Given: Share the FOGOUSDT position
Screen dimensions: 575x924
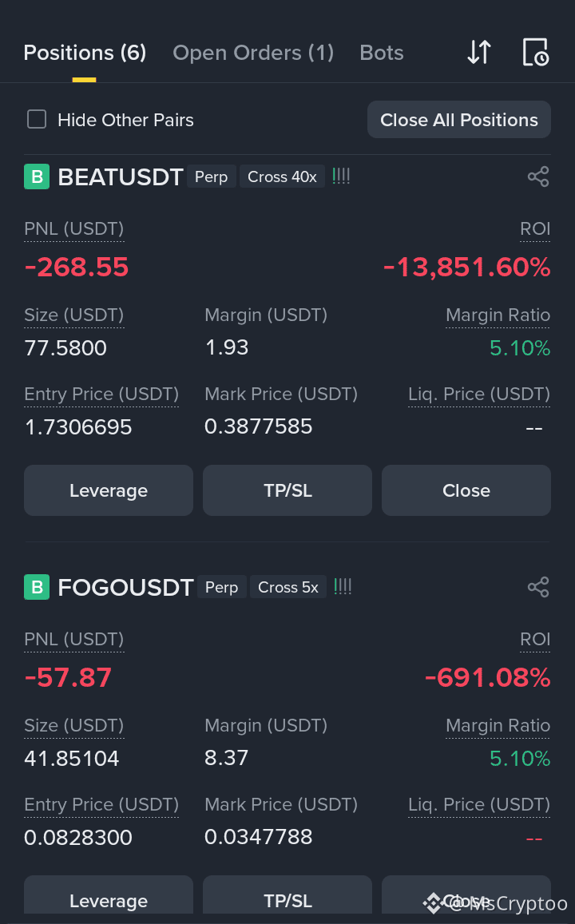Looking at the screenshot, I should [538, 587].
